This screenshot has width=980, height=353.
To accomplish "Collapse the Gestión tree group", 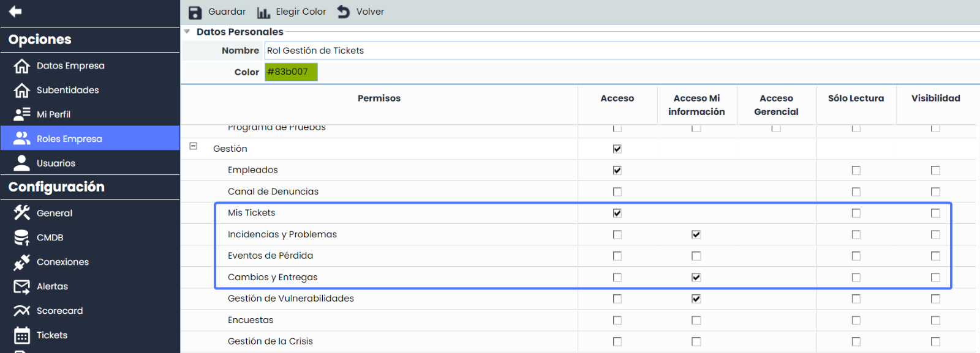I will [x=194, y=146].
